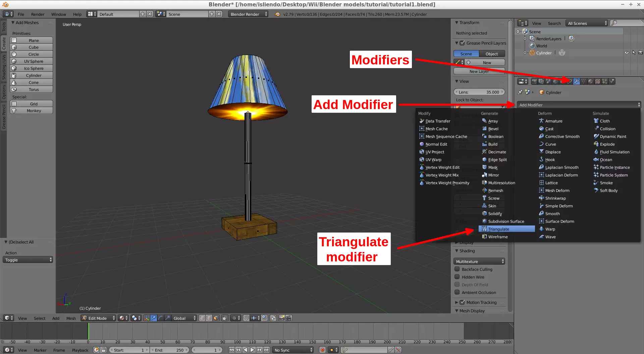Viewport: 644px width, 354px height.
Task: Toggle Cylinder renderability camera icon in outliner
Action: tap(640, 53)
